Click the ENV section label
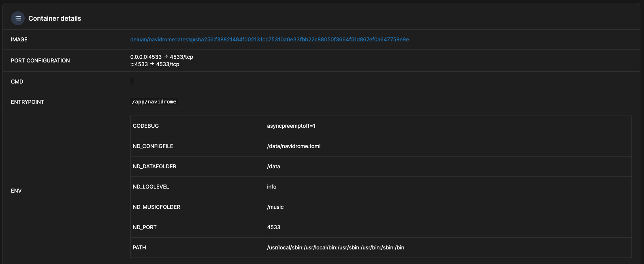644x264 pixels. point(16,191)
